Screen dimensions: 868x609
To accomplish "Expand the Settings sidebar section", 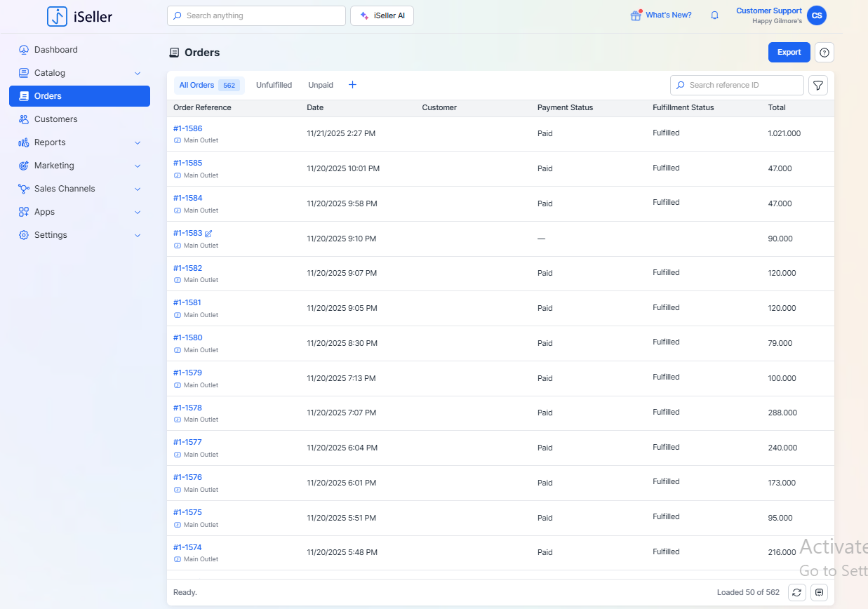I will pos(138,235).
